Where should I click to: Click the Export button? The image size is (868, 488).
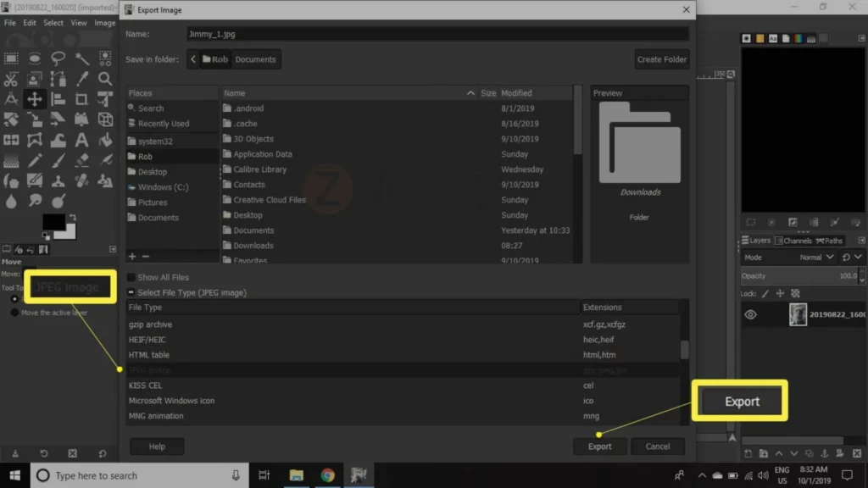(599, 446)
